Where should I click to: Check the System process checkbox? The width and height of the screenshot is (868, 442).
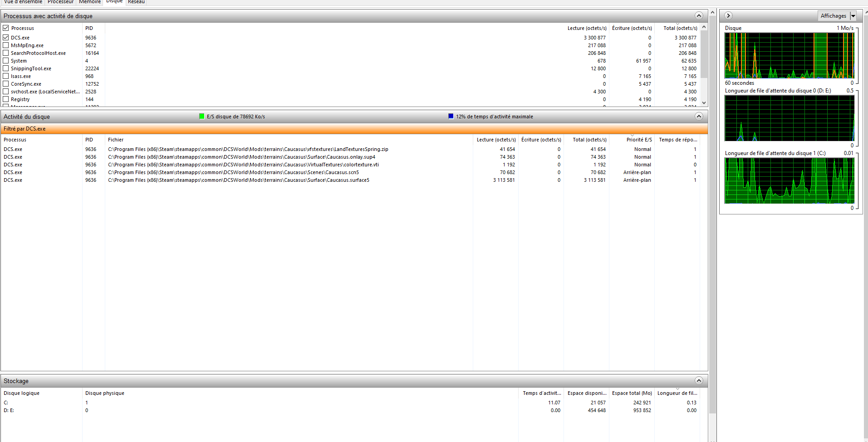(6, 61)
